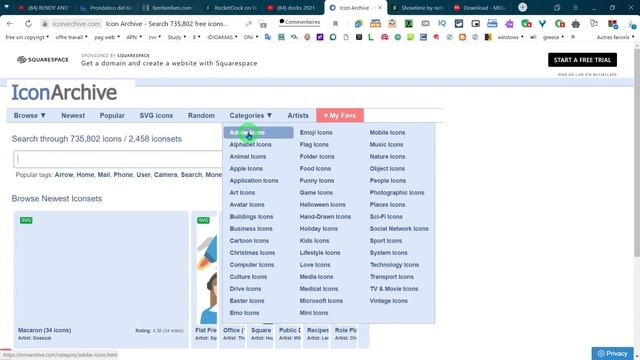The width and height of the screenshot is (640, 360).
Task: Open the 'free sin copyrigt' bookmark folder
Action: (x=27, y=37)
